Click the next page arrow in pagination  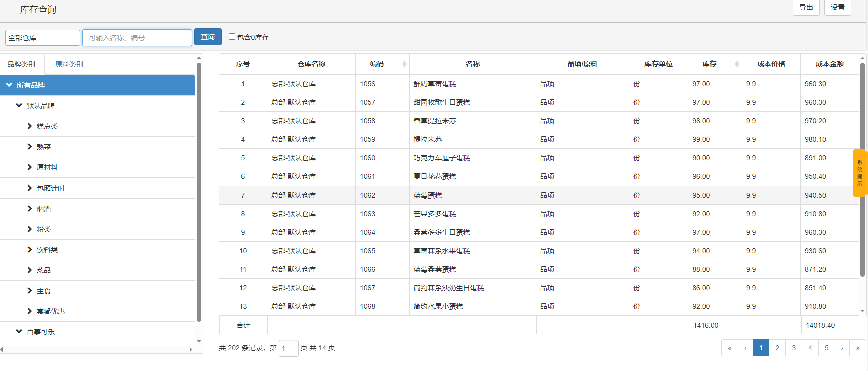click(842, 348)
